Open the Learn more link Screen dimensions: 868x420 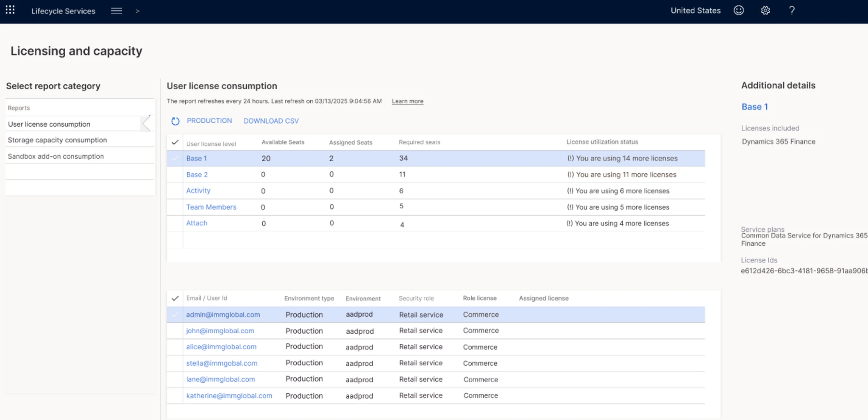coord(407,101)
